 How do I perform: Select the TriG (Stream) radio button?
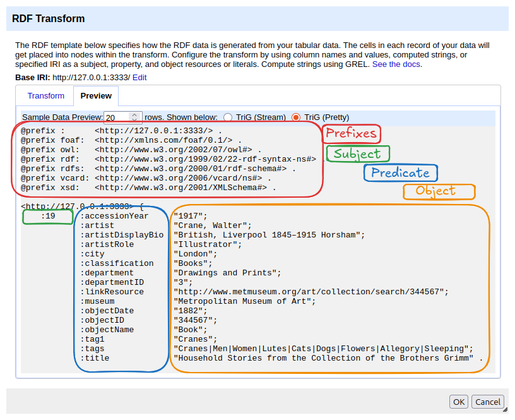228,117
